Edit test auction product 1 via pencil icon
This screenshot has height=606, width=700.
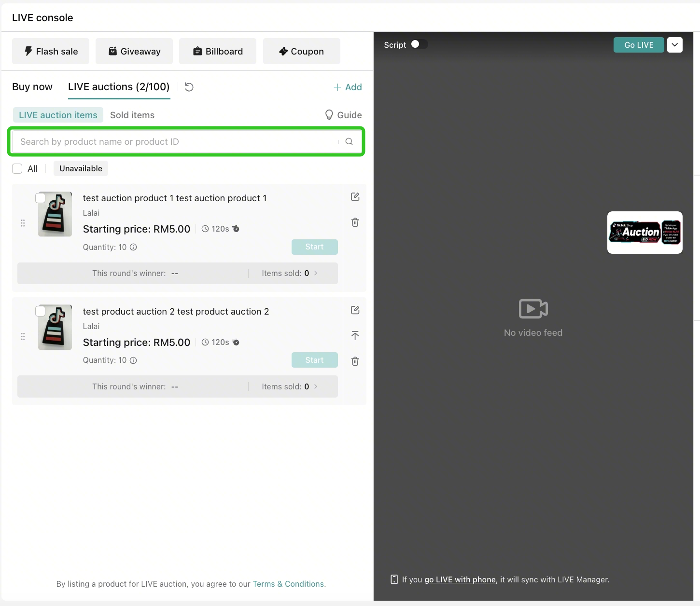tap(355, 197)
